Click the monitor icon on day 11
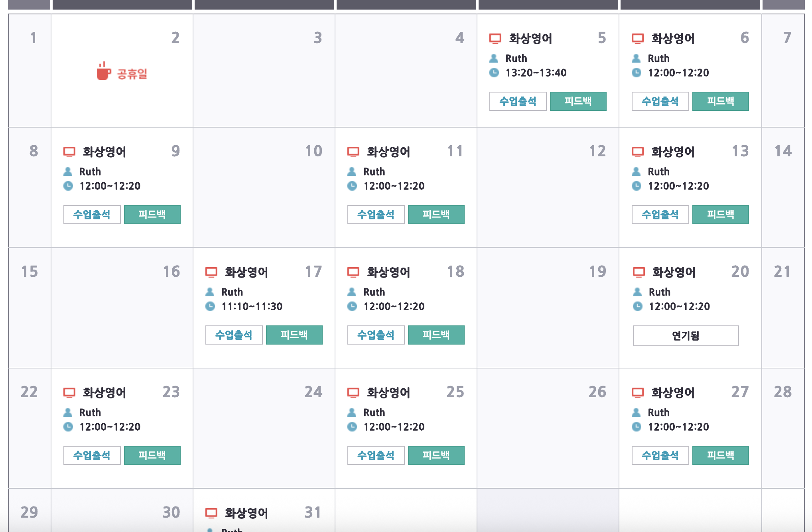The image size is (812, 532). pyautogui.click(x=353, y=152)
